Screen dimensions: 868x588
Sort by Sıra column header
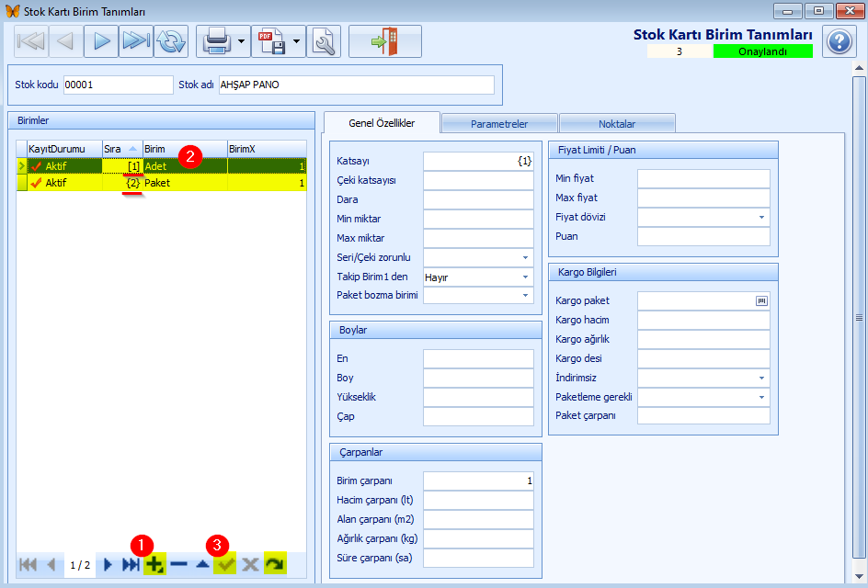[x=120, y=148]
